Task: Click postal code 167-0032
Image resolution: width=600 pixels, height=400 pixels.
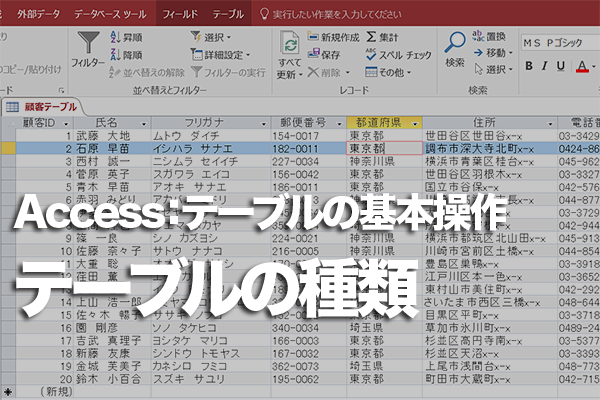Action: click(x=308, y=354)
